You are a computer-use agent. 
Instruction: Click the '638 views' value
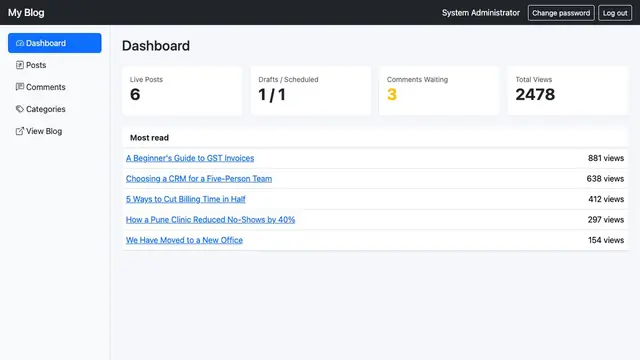click(605, 178)
